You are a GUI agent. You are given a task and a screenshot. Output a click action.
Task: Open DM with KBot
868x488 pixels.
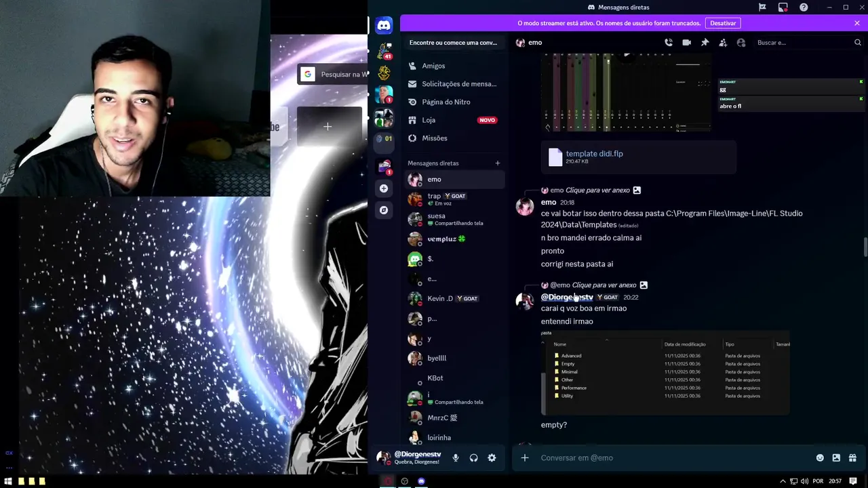click(x=454, y=378)
